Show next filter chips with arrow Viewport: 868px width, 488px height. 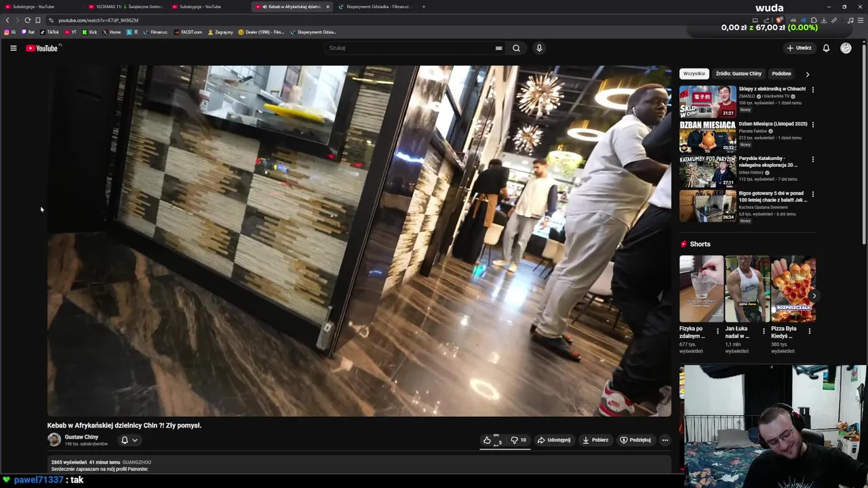(807, 74)
